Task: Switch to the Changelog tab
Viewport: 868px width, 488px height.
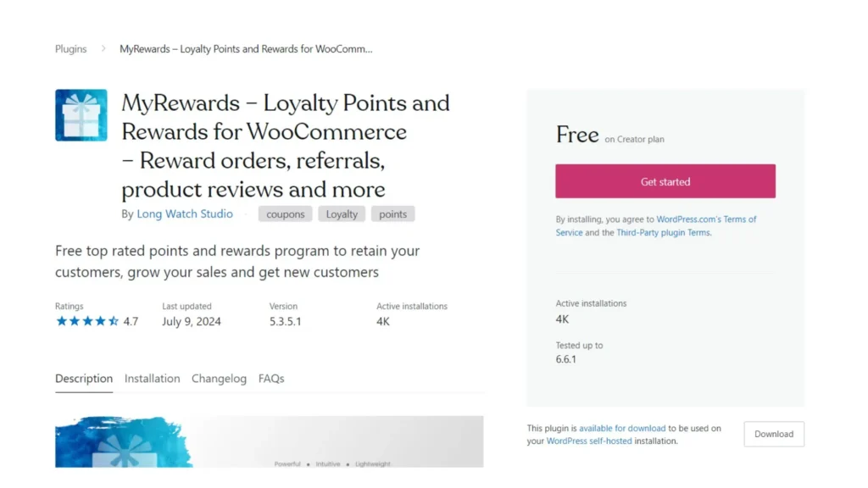Action: pos(219,379)
